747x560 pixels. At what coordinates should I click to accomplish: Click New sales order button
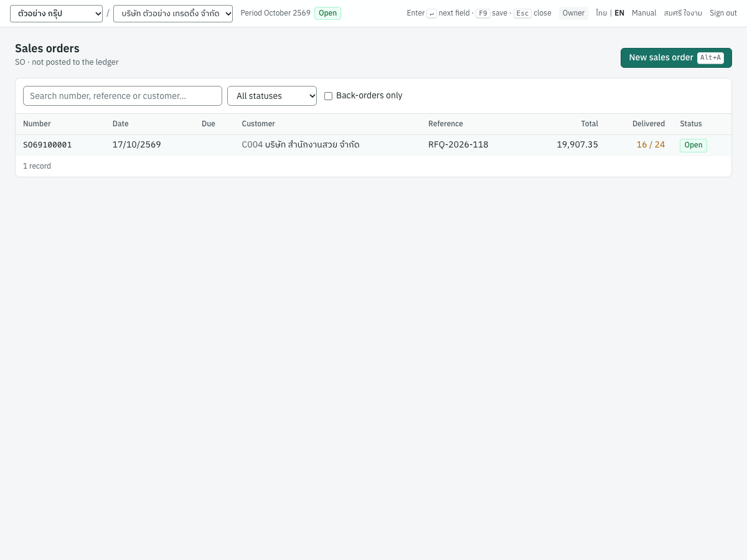click(x=676, y=58)
